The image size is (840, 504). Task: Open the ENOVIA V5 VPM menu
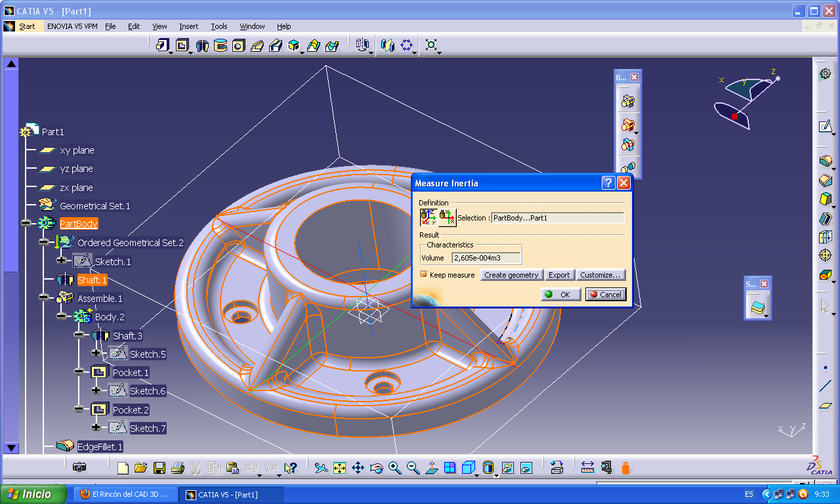point(72,26)
